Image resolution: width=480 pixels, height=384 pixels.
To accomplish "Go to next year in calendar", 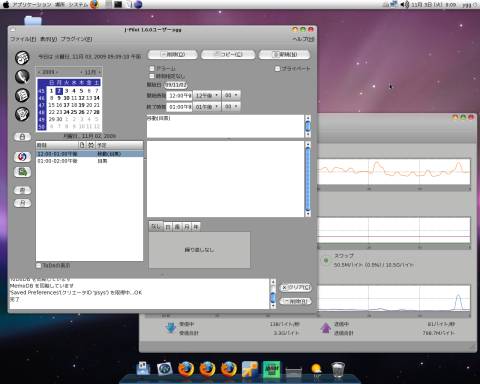I will [x=57, y=72].
